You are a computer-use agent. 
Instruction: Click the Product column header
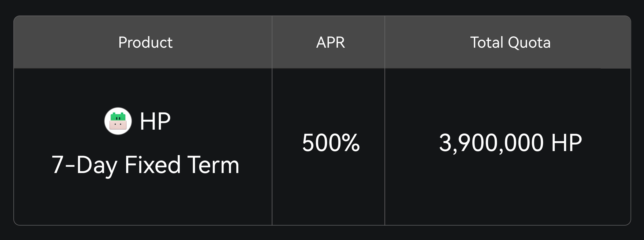145,42
